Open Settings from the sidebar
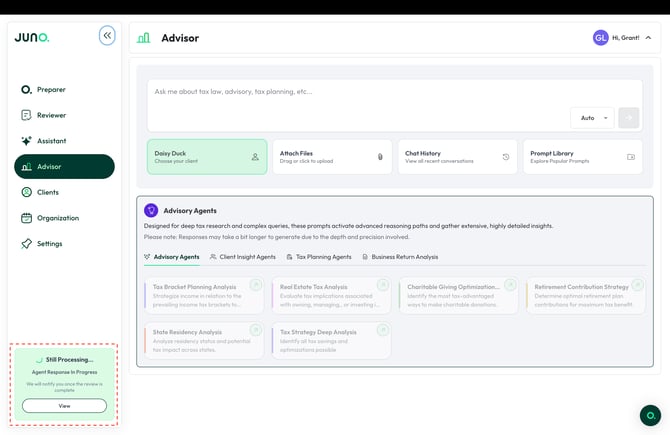The height and width of the screenshot is (435, 670). [x=64, y=244]
